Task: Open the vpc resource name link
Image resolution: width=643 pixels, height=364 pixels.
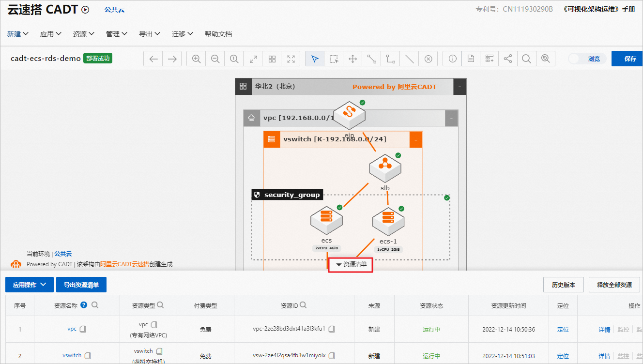Action: point(72,329)
